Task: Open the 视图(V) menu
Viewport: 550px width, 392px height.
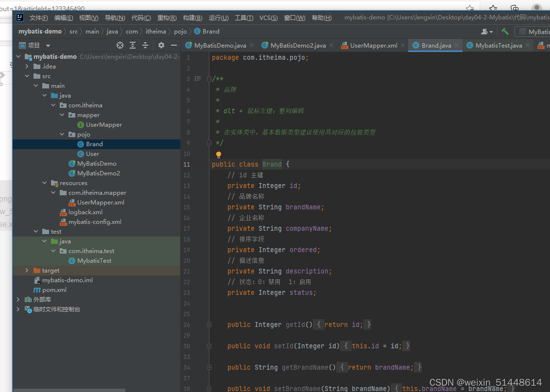Action: point(88,18)
